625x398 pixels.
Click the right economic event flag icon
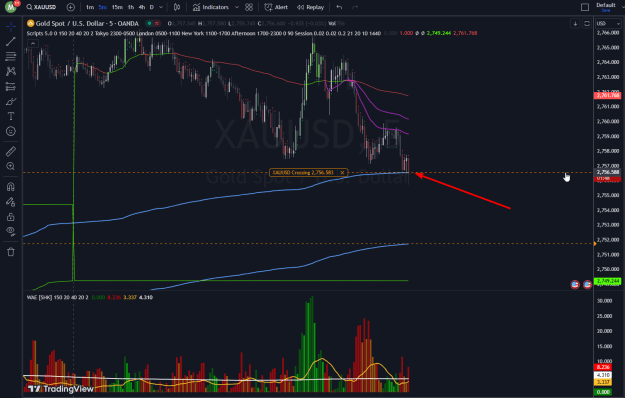[587, 284]
